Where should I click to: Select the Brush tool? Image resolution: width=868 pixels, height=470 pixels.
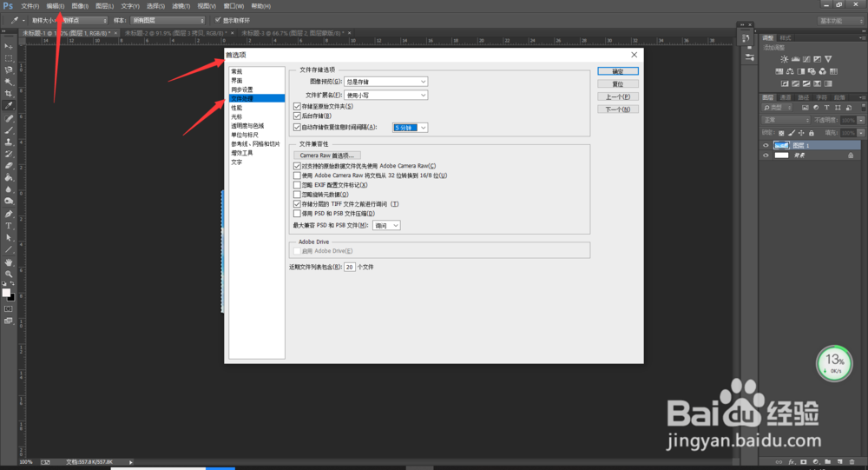click(9, 130)
